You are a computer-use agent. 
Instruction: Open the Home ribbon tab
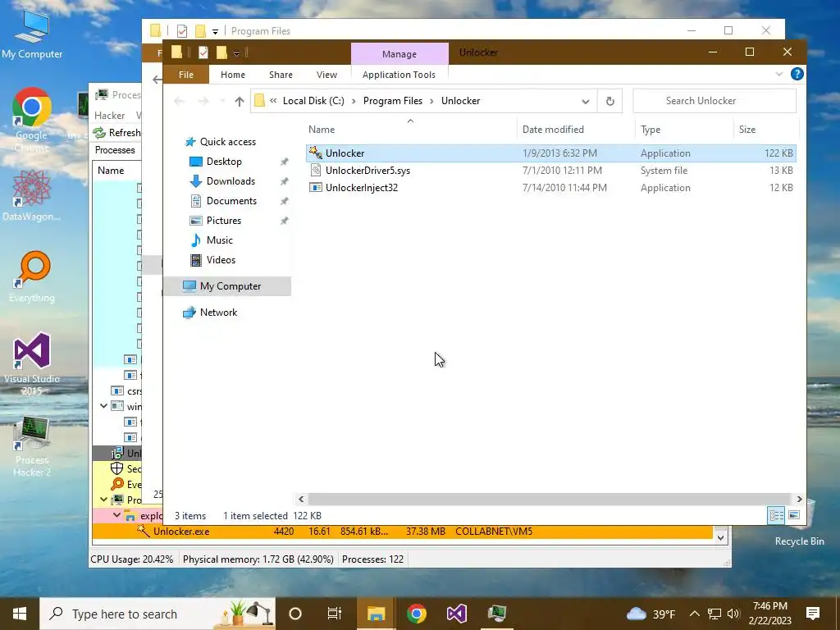click(x=232, y=75)
